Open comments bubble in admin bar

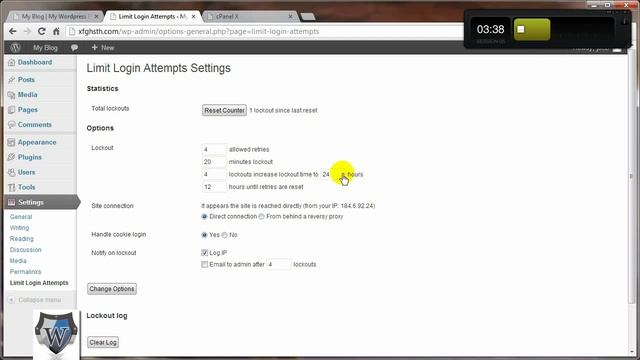tap(74, 48)
